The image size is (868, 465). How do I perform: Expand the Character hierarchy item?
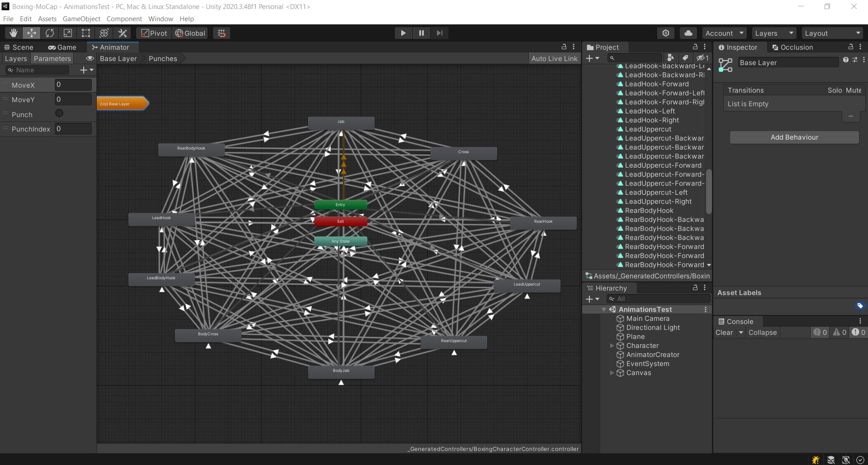click(612, 346)
